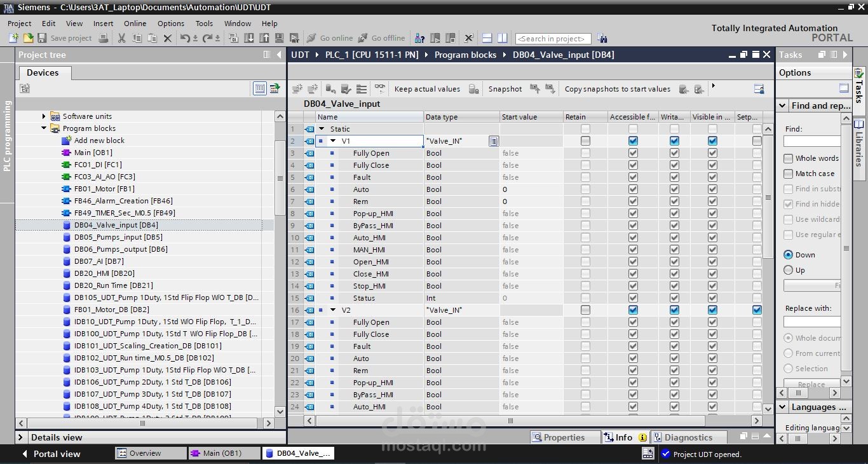868x464 pixels.
Task: Click the Go online button
Action: (x=329, y=38)
